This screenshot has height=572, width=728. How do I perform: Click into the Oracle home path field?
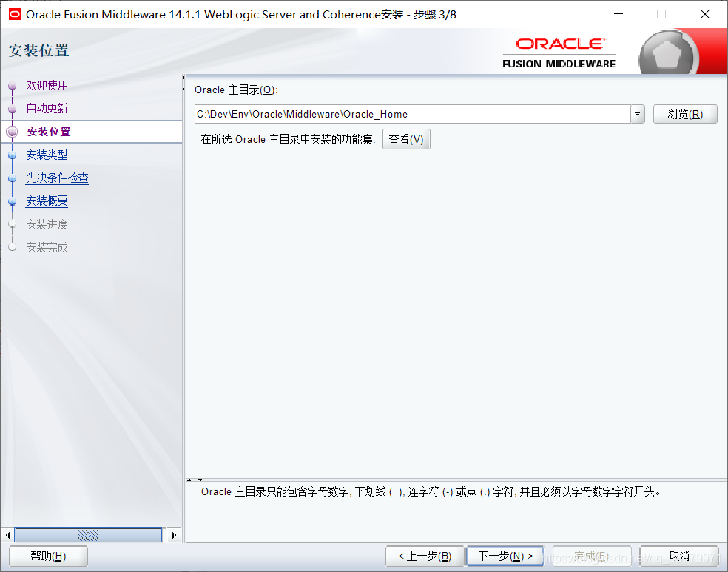coord(412,114)
